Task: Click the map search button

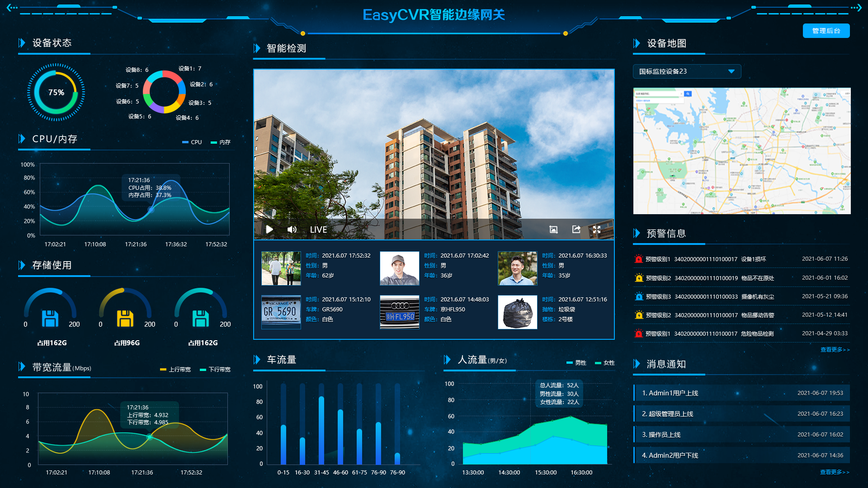Action: click(688, 94)
